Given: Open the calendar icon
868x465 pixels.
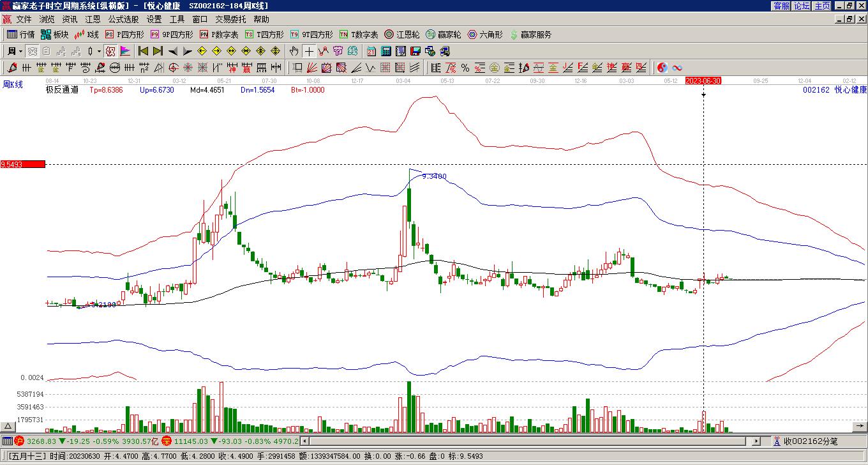Looking at the screenshot, I should [x=371, y=51].
